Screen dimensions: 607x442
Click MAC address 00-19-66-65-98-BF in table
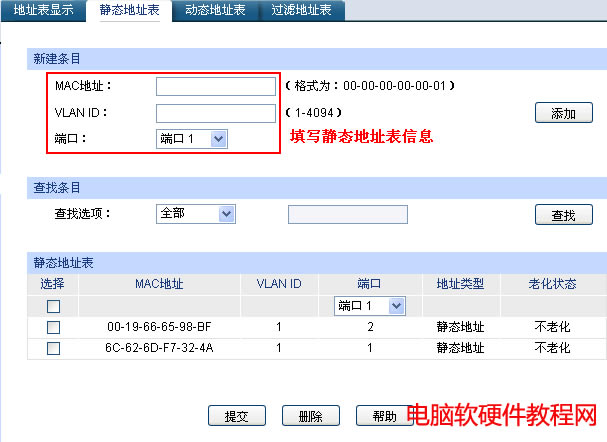pyautogui.click(x=160, y=327)
